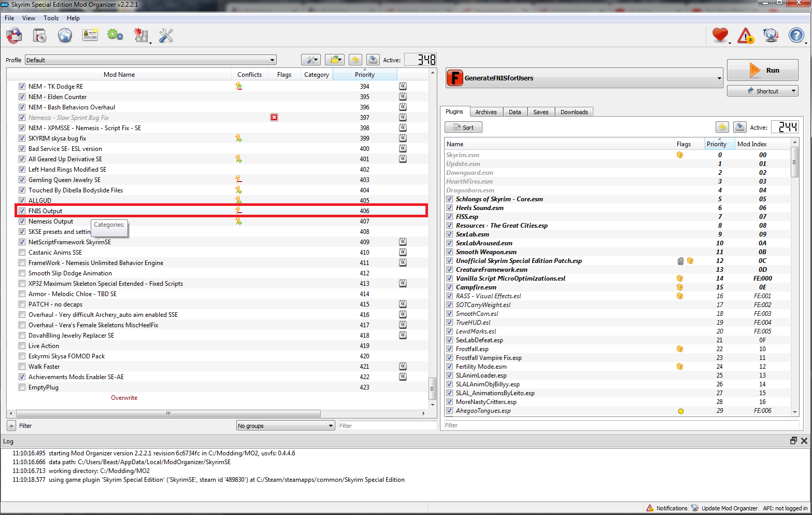Open the No groups dropdown
The image size is (812, 515).
[286, 426]
